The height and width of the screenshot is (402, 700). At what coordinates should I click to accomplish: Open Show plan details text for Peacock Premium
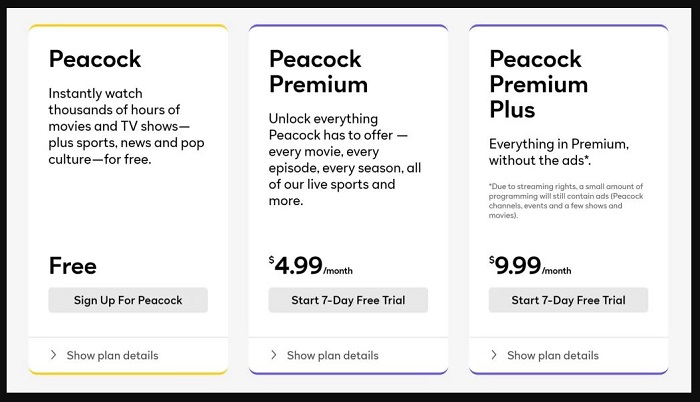click(333, 356)
